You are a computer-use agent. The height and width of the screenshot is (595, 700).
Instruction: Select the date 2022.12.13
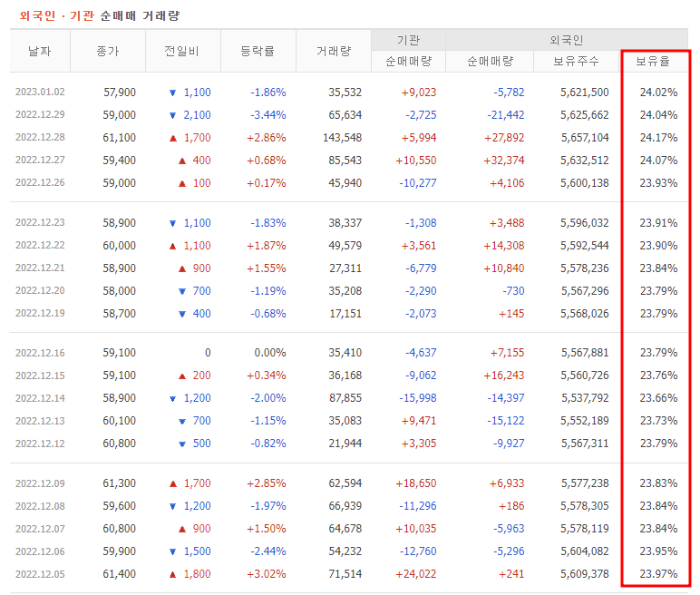(x=40, y=421)
